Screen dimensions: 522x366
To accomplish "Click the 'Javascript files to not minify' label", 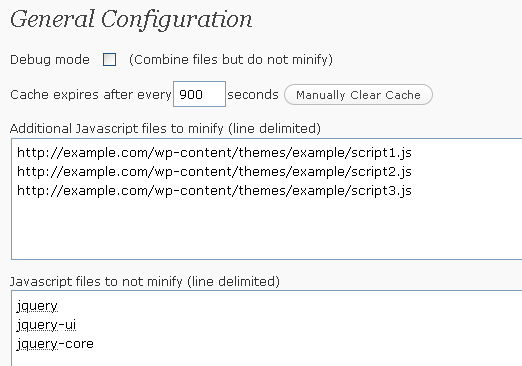I will (145, 281).
